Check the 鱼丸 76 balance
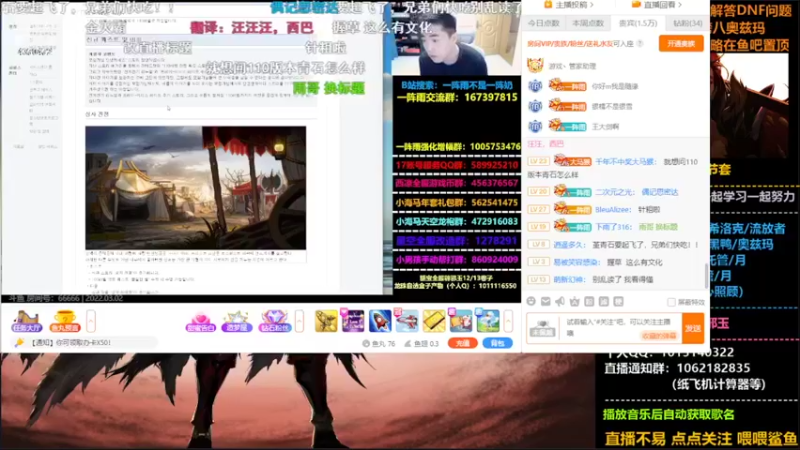 (x=379, y=344)
